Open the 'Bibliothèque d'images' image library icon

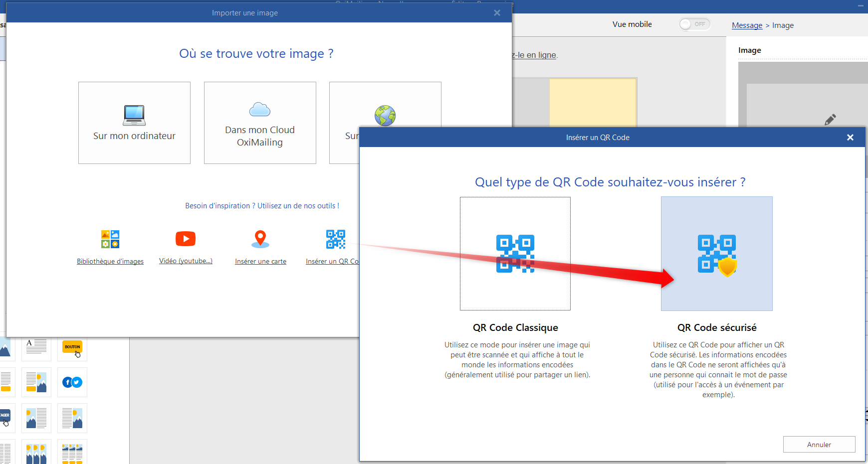[x=110, y=239]
